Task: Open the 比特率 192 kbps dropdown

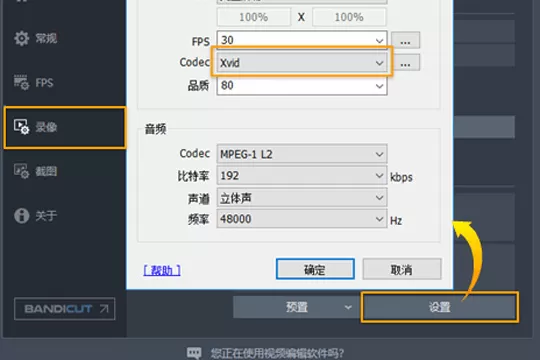Action: coord(302,176)
